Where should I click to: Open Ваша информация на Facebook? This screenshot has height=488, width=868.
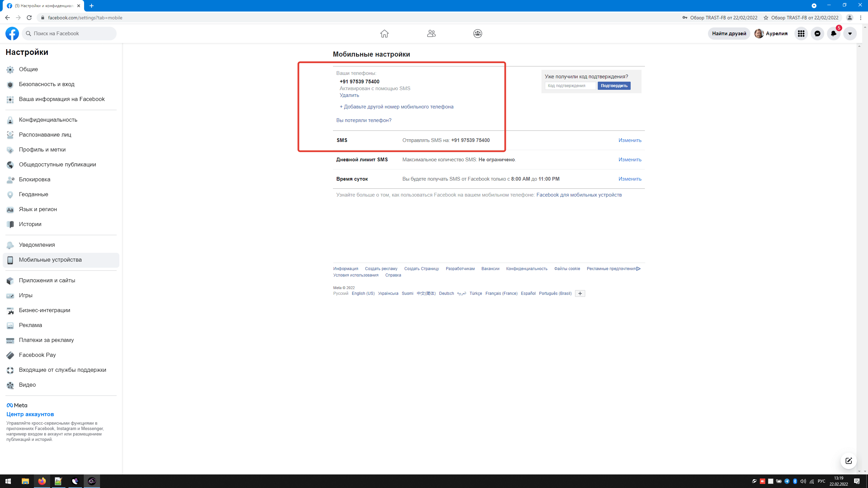coord(61,99)
